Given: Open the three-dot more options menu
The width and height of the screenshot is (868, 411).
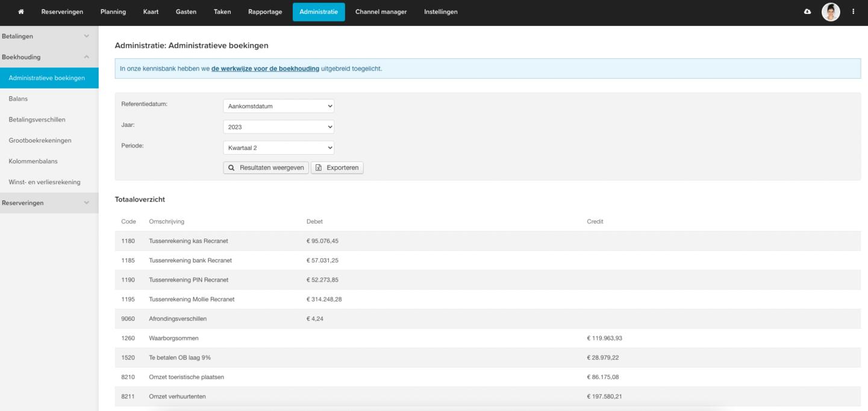Looking at the screenshot, I should pos(853,12).
